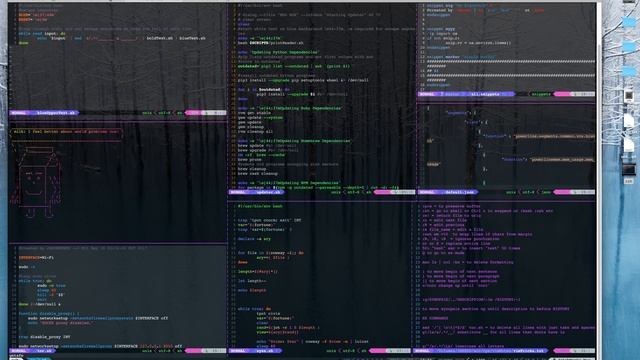The image size is (640, 360).
Task: Click the 'rvm get stable' line
Action: (x=253, y=113)
